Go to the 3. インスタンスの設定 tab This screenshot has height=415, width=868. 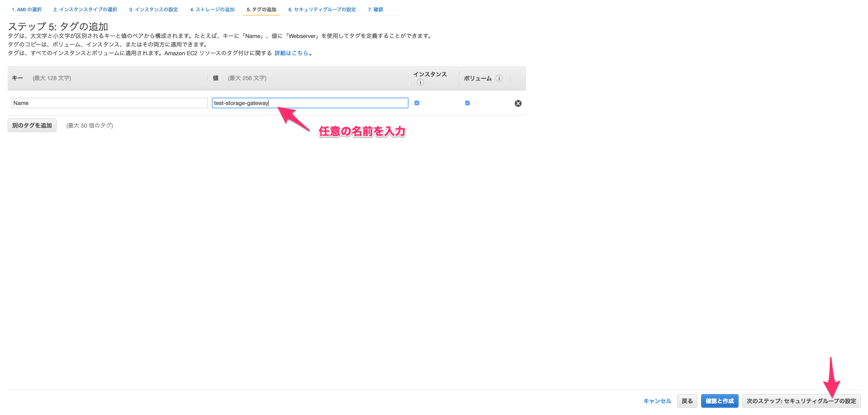(x=154, y=9)
